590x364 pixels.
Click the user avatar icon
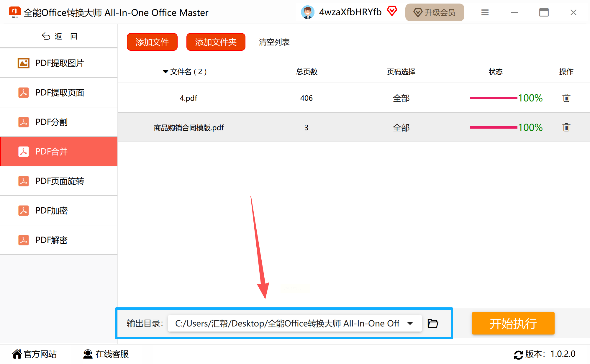(307, 12)
